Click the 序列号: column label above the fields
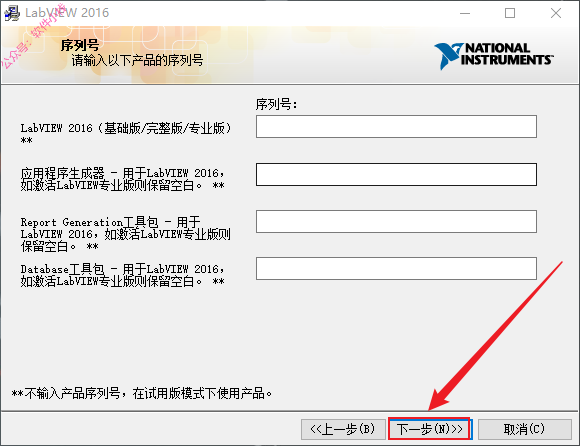The height and width of the screenshot is (446, 580). pos(276,104)
